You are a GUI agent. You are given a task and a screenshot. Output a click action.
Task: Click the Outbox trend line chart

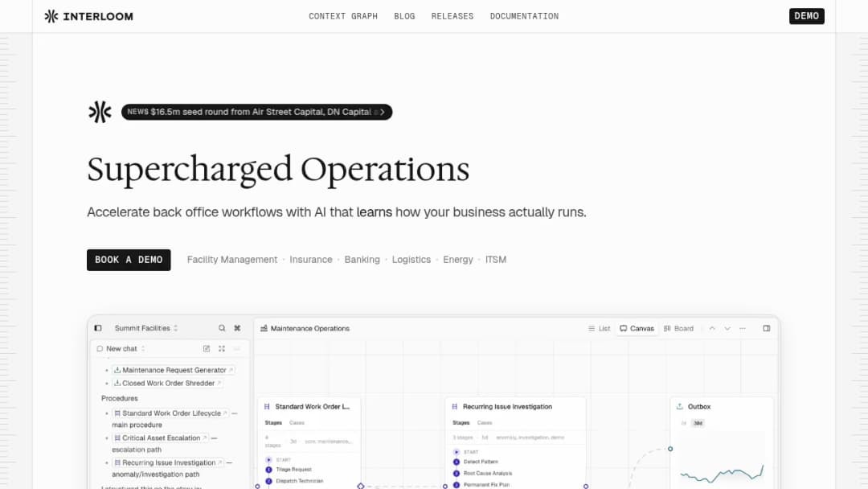click(722, 474)
